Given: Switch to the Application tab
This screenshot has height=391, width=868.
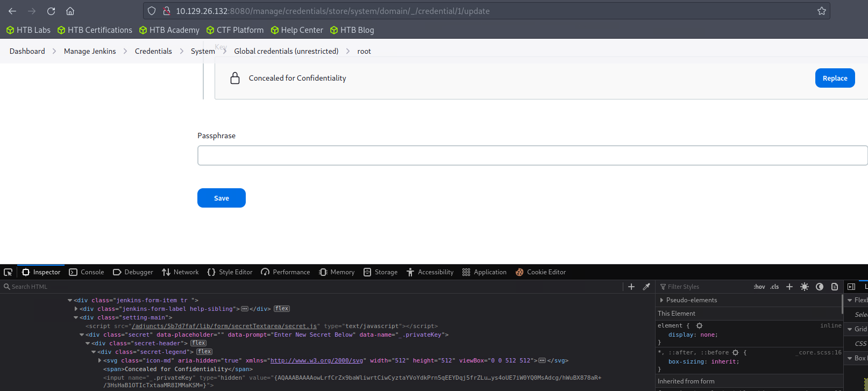Looking at the screenshot, I should tap(484, 272).
